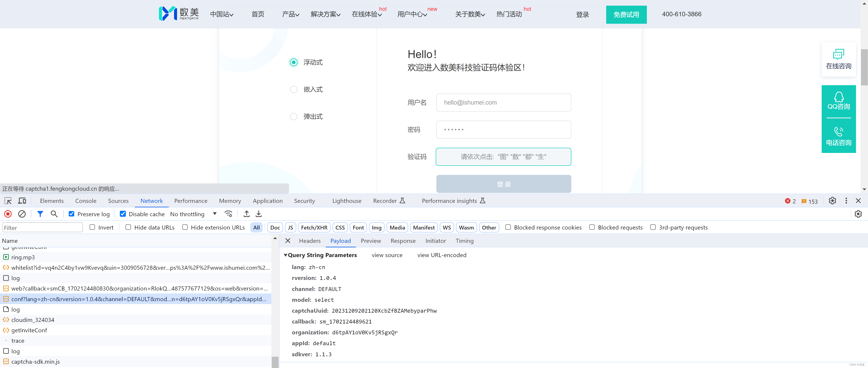Toggle Disable cache checkbox
This screenshot has height=368, width=868.
point(123,214)
